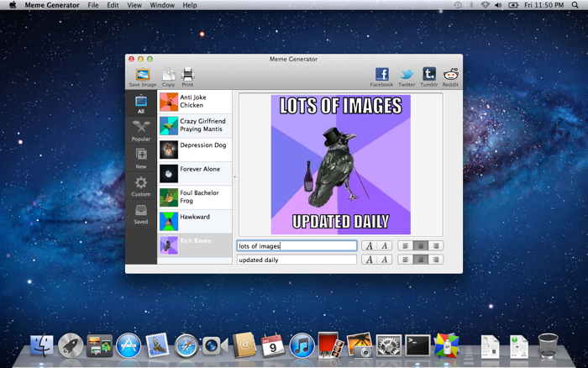Select the Rich Raven template row

coord(195,245)
